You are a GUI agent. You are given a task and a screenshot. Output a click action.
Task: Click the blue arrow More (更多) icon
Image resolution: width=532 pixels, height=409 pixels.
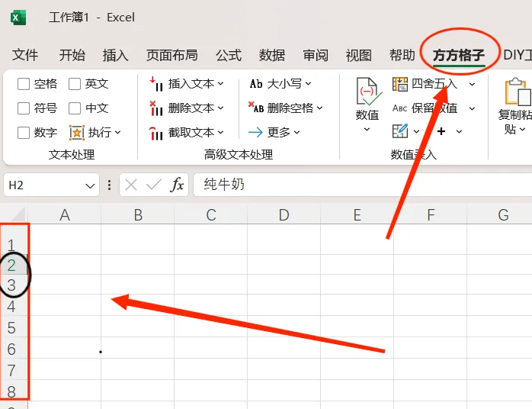[x=255, y=132]
